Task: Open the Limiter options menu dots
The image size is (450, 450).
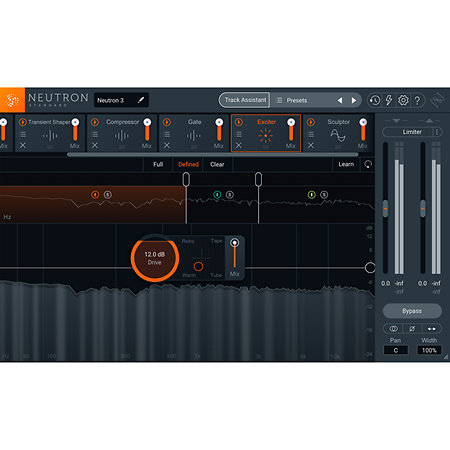Action: pos(437,132)
